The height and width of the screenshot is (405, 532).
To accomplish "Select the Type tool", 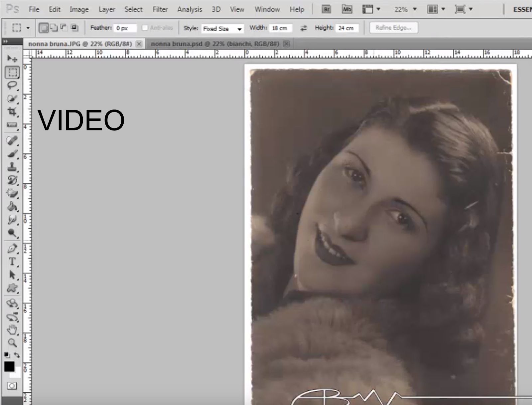I will (x=12, y=262).
